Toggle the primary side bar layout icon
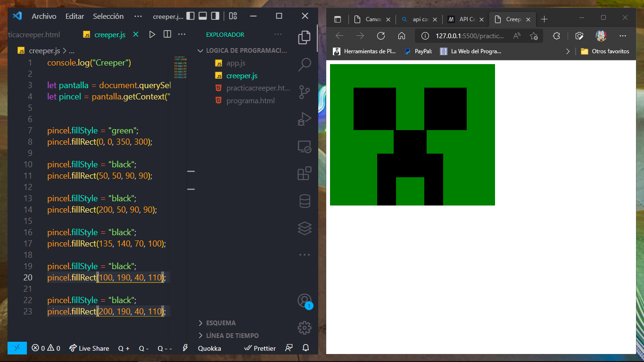The width and height of the screenshot is (644, 362). pos(190,16)
